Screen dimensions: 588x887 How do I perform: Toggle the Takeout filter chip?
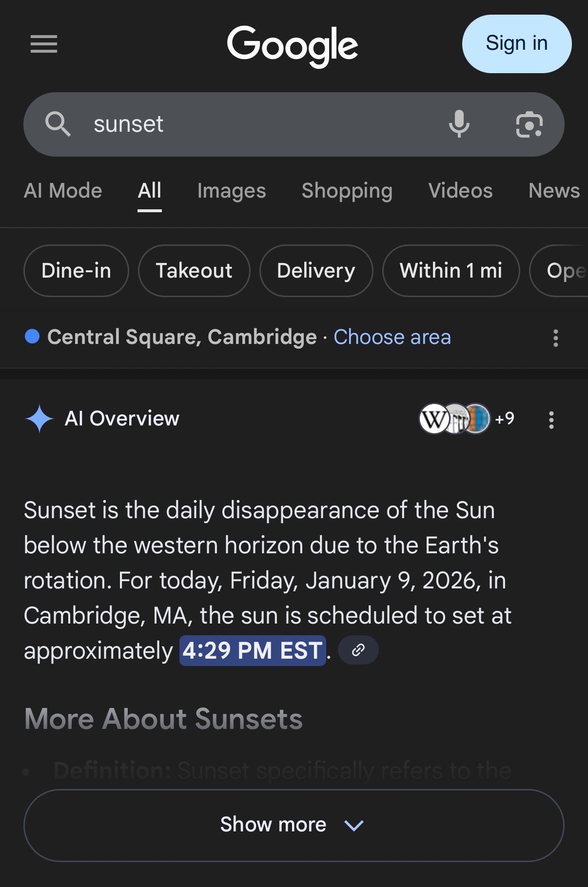coord(194,271)
